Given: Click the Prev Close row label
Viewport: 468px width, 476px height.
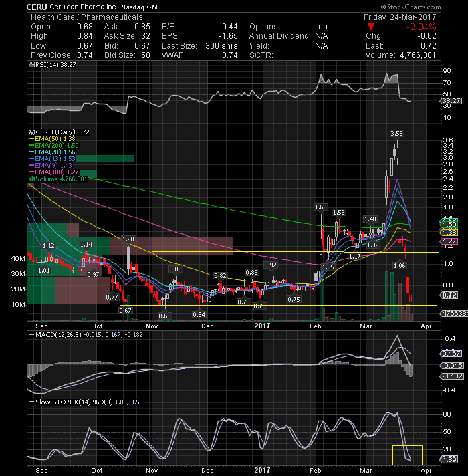Looking at the screenshot, I should point(51,55).
